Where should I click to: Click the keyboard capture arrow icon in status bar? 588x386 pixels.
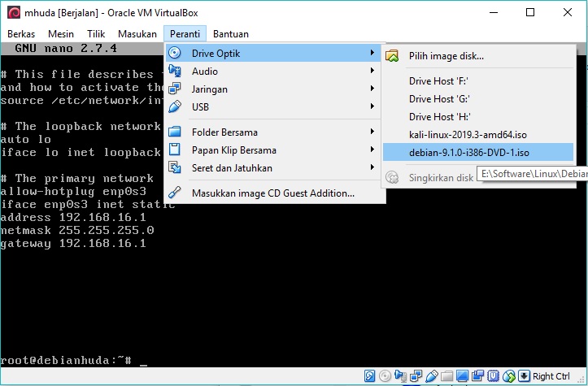[524, 375]
